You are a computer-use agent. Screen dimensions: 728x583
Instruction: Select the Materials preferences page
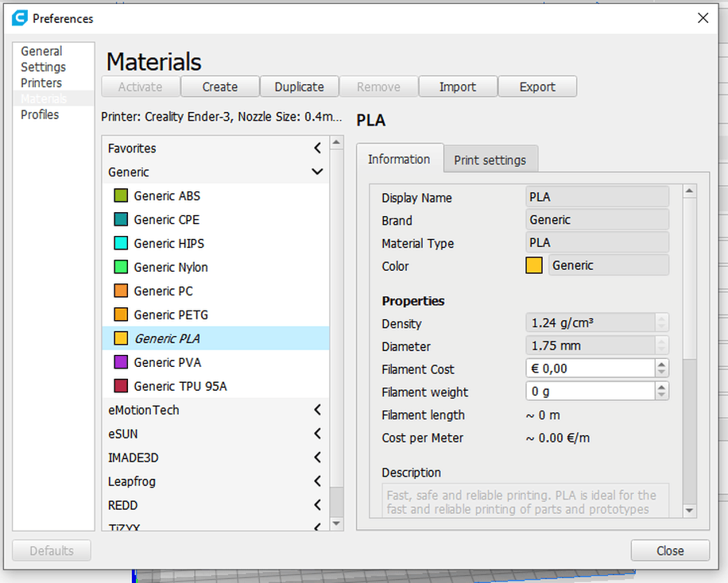(53, 98)
